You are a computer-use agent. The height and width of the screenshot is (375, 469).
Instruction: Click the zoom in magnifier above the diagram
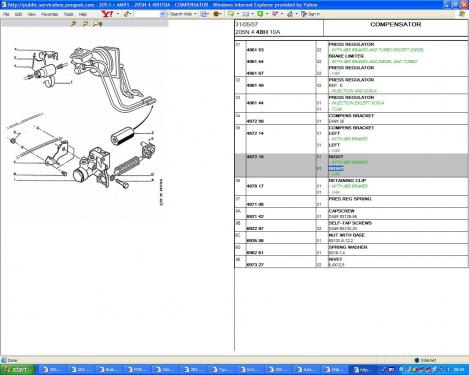(74, 23)
